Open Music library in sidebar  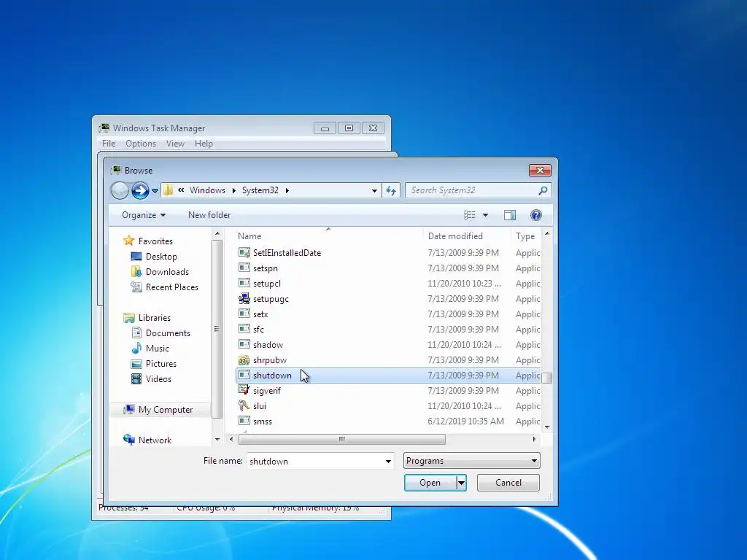[x=158, y=349]
